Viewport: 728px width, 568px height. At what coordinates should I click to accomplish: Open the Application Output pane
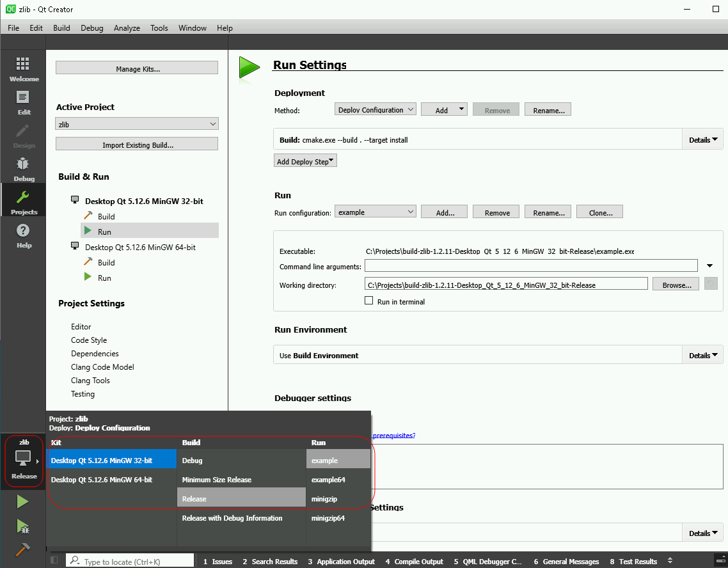pos(341,561)
